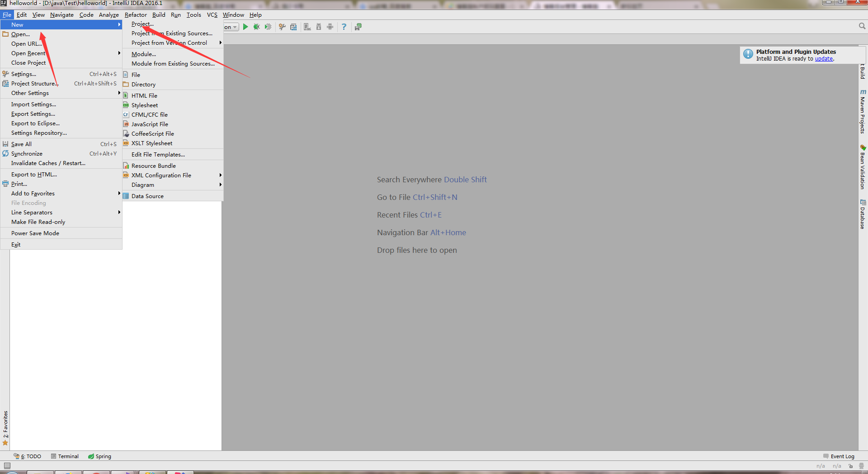Toggle tool window buttons in the bottom-left corner
The image size is (868, 474).
7,465
